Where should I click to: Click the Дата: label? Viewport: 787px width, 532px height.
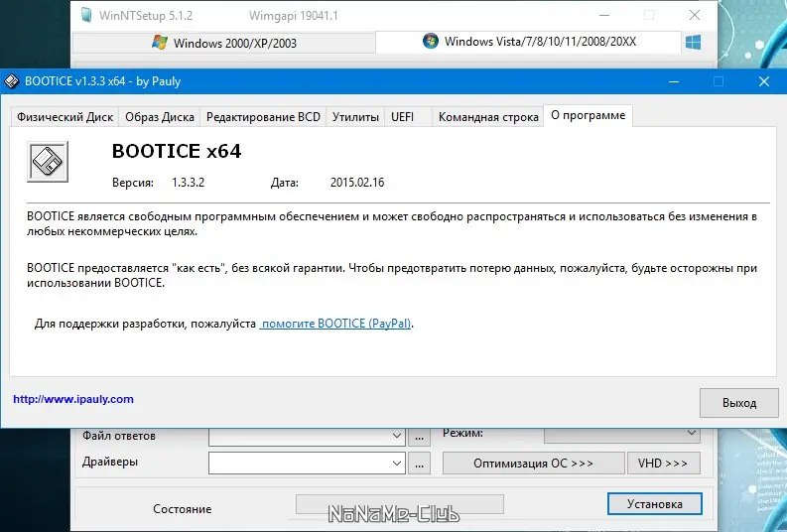285,183
